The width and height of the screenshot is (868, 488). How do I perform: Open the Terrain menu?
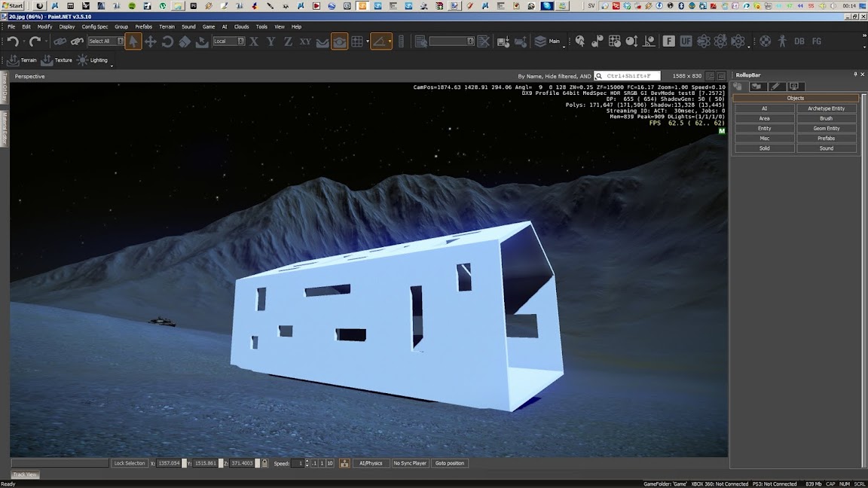point(167,26)
